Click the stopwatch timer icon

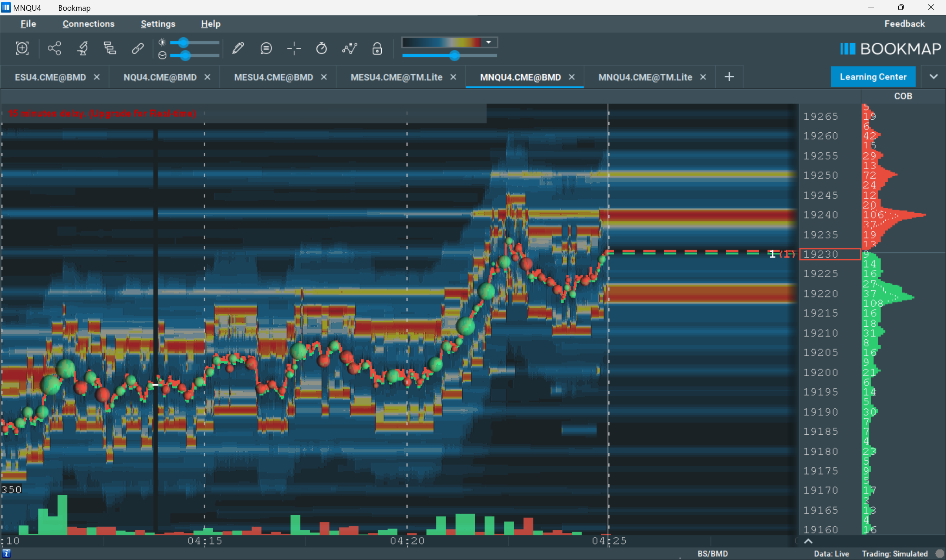tap(321, 48)
